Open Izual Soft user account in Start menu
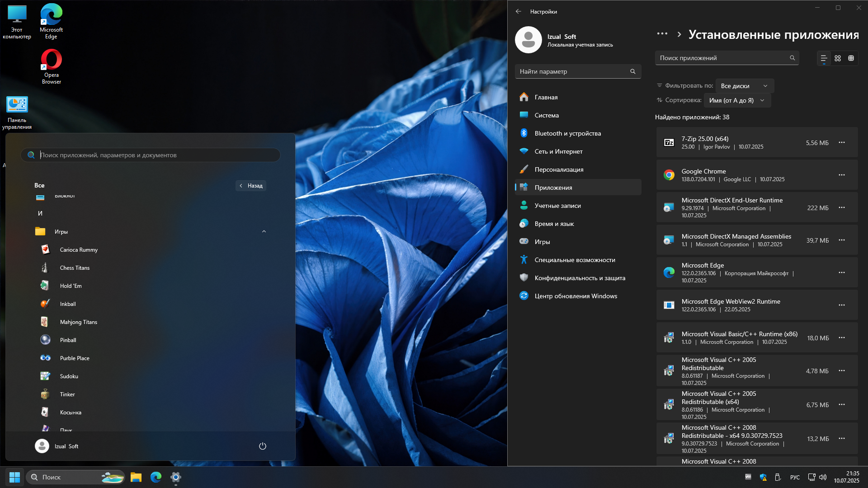The width and height of the screenshot is (868, 488). point(57,446)
